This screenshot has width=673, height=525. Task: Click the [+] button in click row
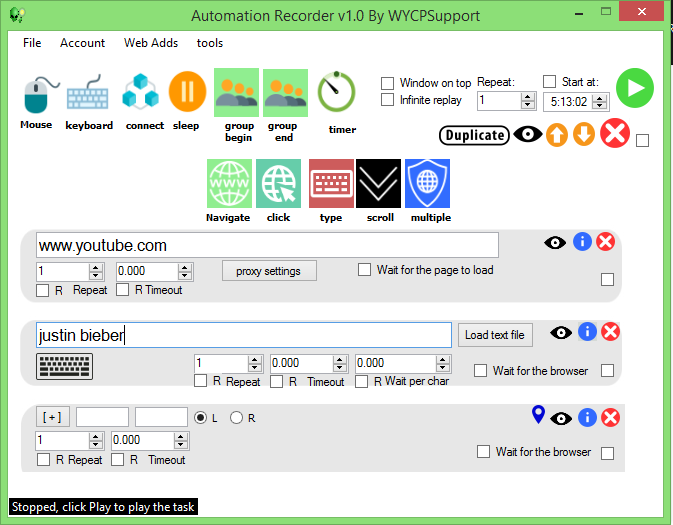[x=52, y=417]
